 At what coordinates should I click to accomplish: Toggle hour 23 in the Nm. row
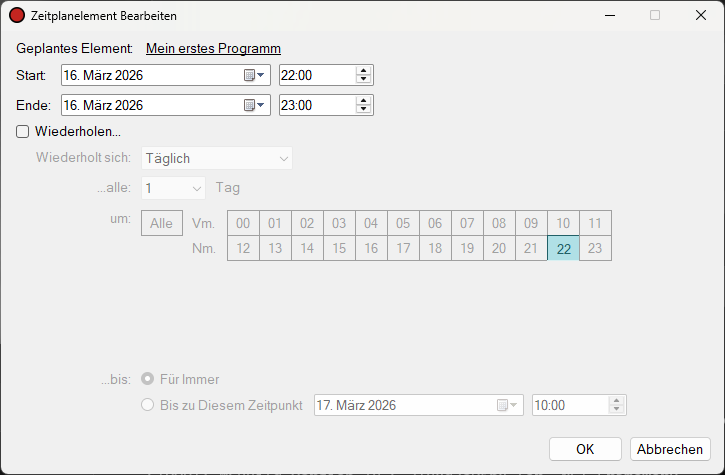[x=595, y=248]
